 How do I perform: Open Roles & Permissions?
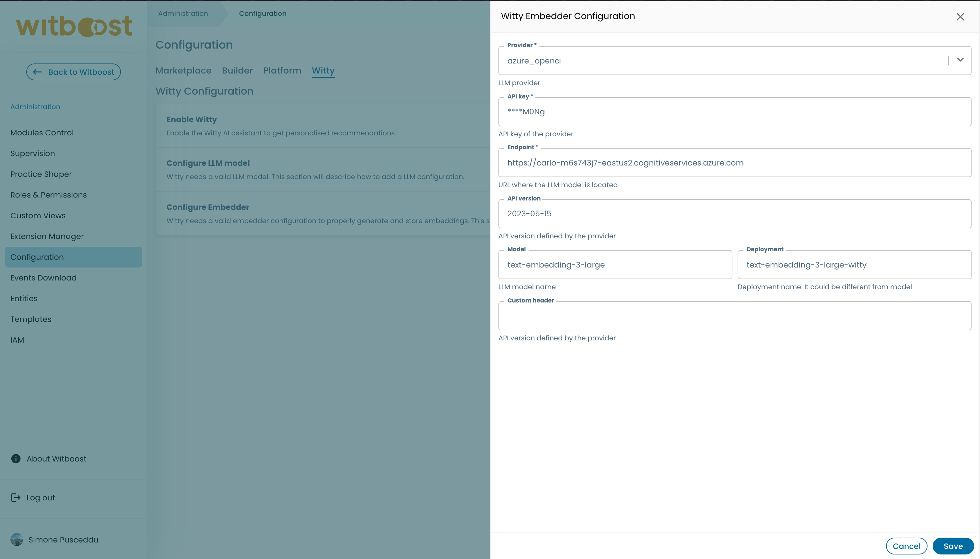pos(73,195)
